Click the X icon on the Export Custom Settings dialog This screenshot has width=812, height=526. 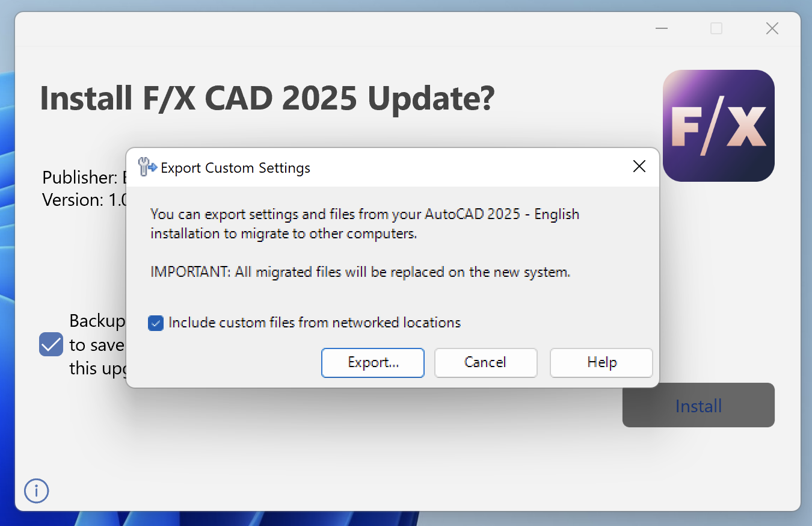[x=639, y=167]
